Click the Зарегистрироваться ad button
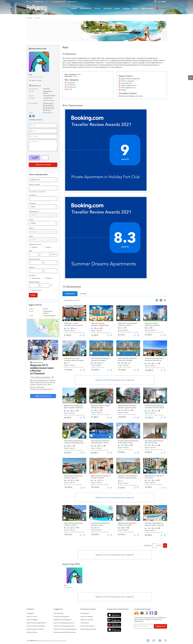 click(43, 396)
